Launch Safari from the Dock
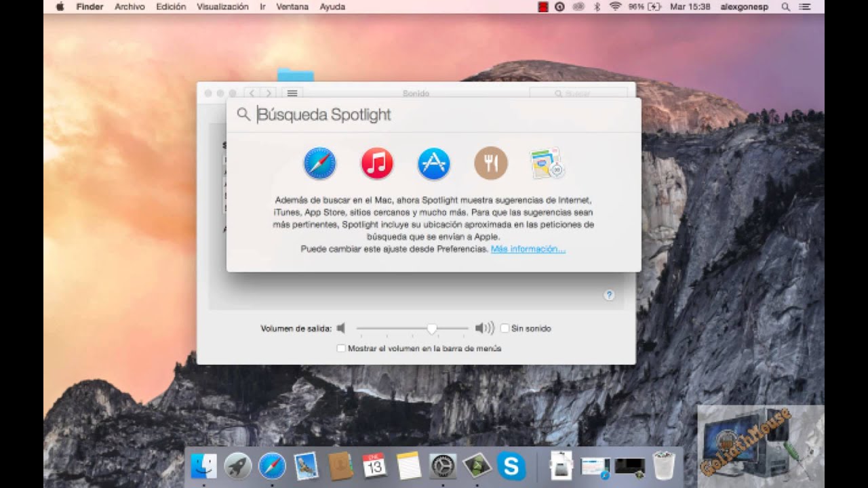Screen dimensions: 868x488 [x=272, y=466]
